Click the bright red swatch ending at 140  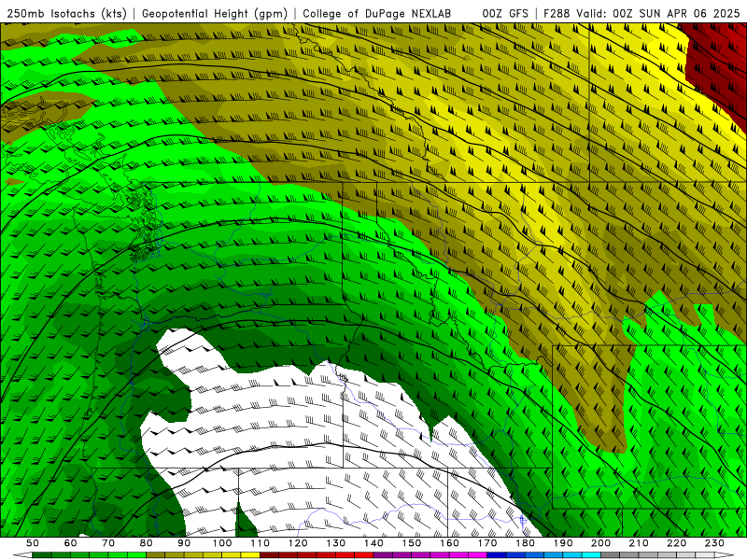(364, 555)
